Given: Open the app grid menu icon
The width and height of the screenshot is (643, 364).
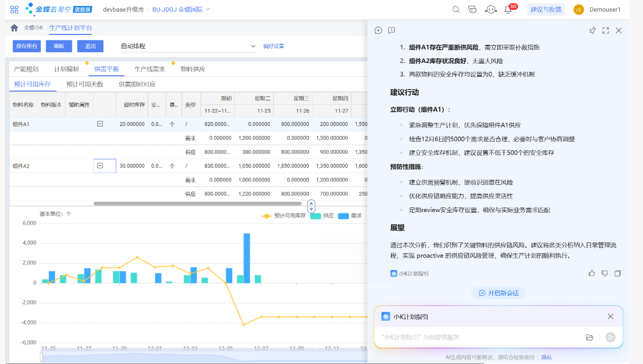Looking at the screenshot, I should [14, 9].
